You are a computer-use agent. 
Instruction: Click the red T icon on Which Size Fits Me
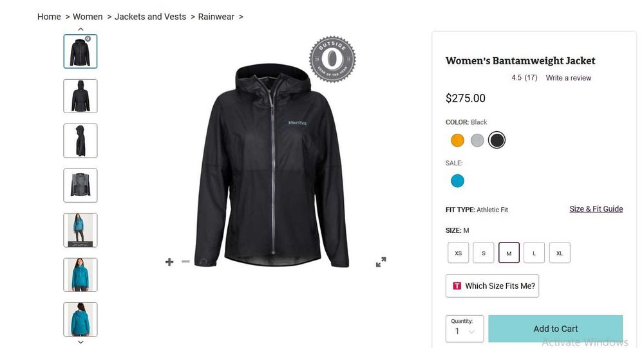coord(457,286)
